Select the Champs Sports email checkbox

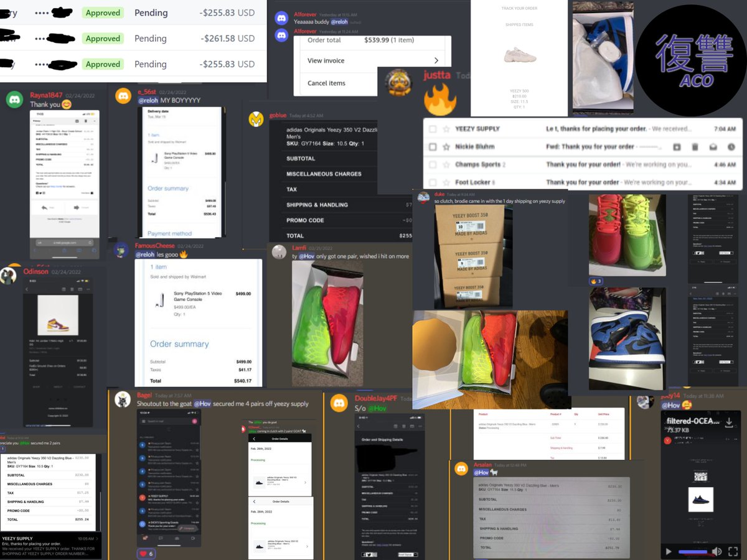[433, 165]
